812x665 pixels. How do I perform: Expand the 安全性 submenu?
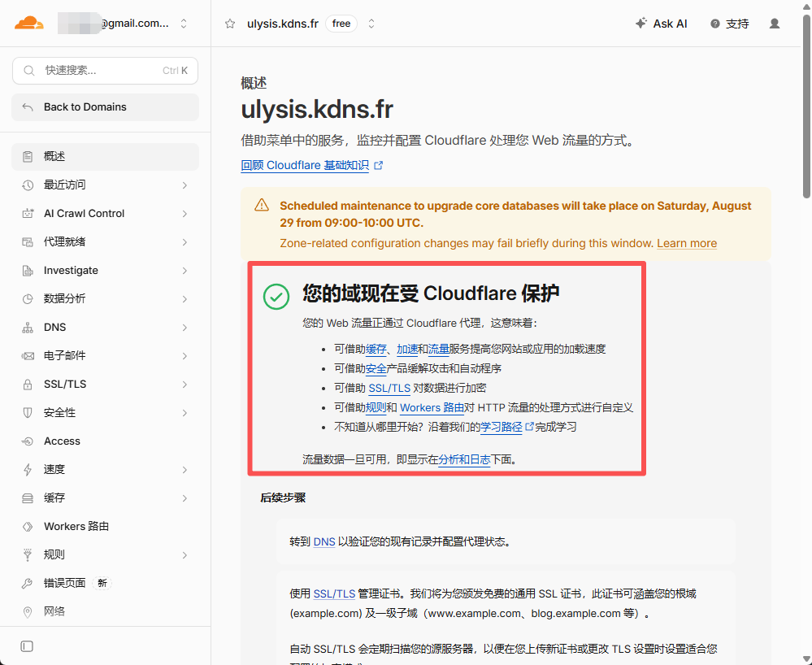(185, 413)
